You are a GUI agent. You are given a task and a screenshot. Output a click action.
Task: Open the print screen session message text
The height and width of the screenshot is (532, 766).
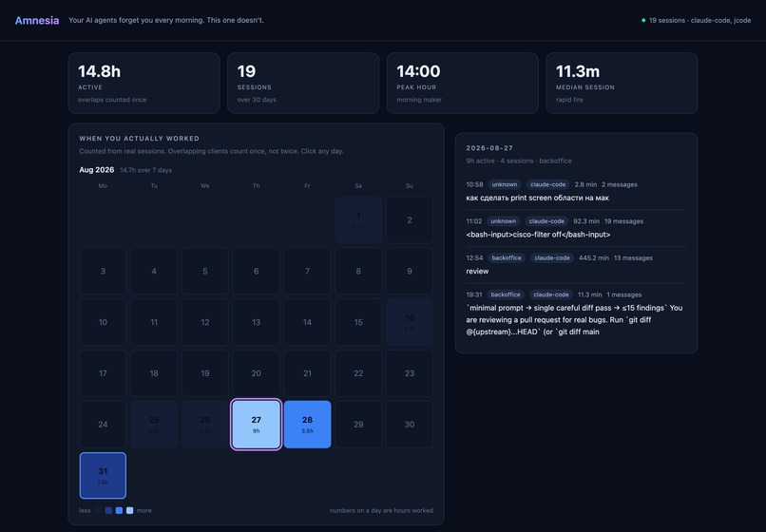pos(537,198)
